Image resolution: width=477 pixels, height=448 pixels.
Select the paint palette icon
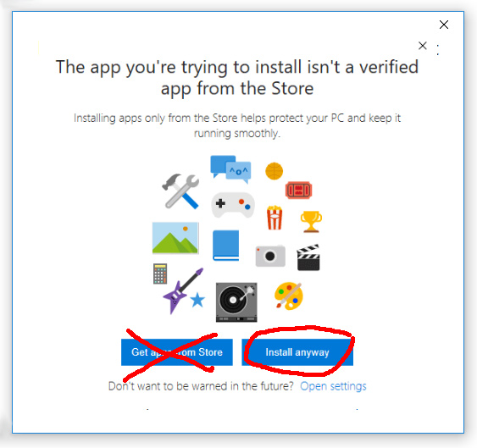[289, 296]
